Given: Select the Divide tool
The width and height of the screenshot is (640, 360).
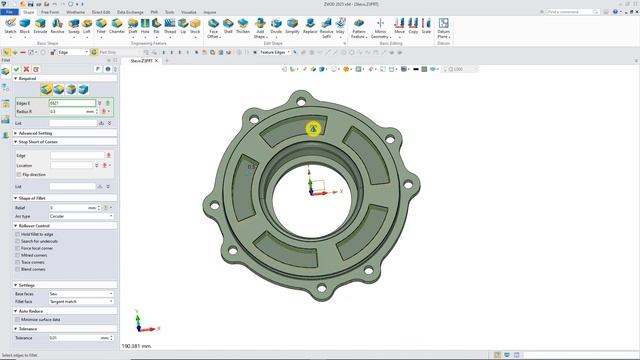Looking at the screenshot, I should click(x=276, y=26).
